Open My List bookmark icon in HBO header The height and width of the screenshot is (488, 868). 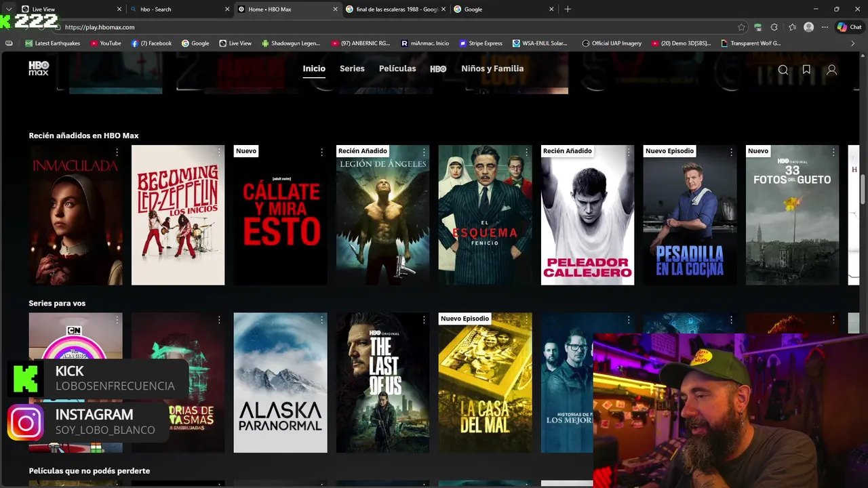click(806, 70)
